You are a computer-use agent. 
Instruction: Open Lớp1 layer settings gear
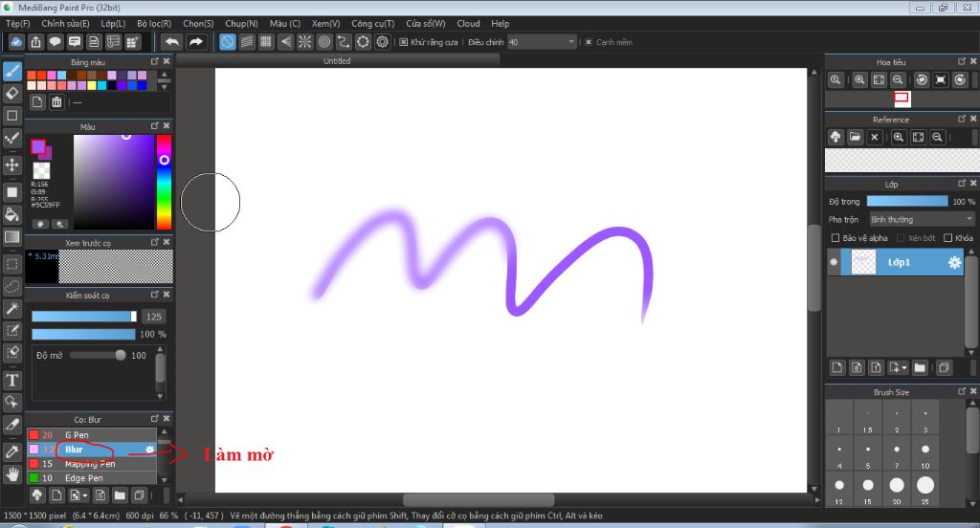tap(954, 262)
